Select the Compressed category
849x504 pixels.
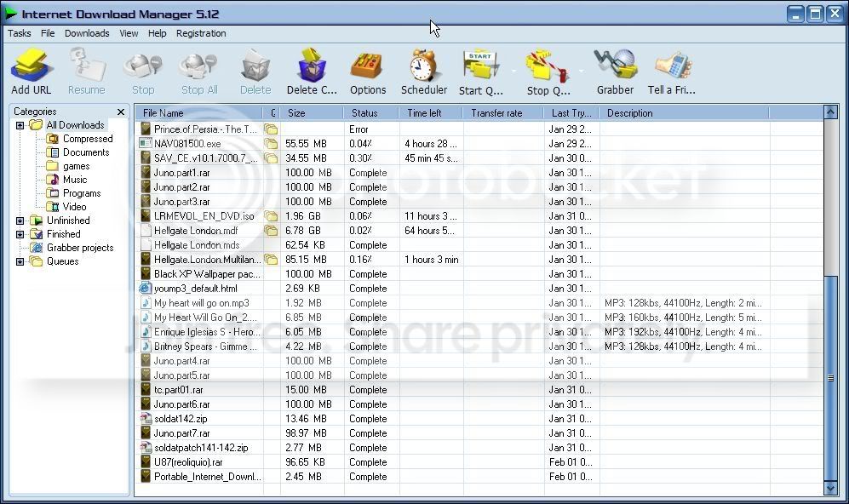click(87, 139)
